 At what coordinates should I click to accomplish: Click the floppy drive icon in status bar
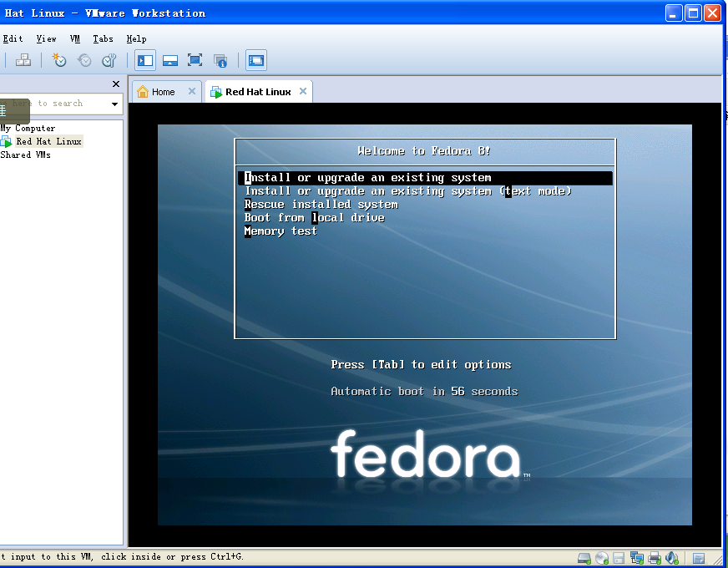pyautogui.click(x=619, y=557)
